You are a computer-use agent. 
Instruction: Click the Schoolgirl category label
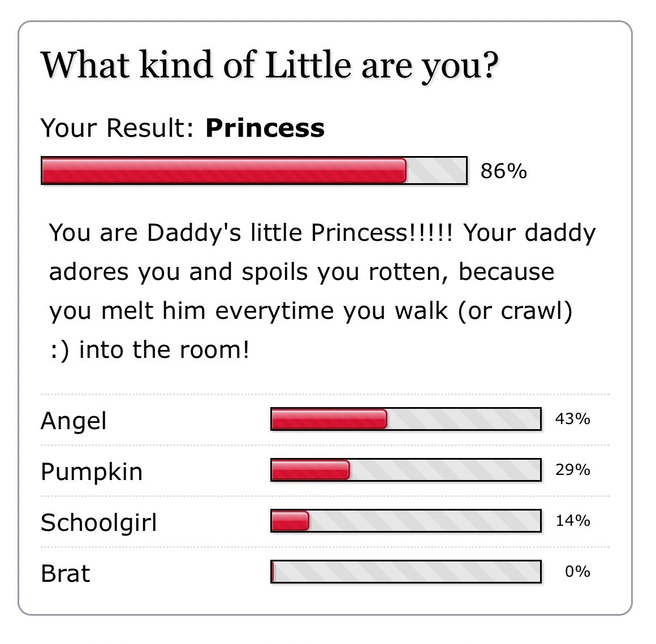99,523
